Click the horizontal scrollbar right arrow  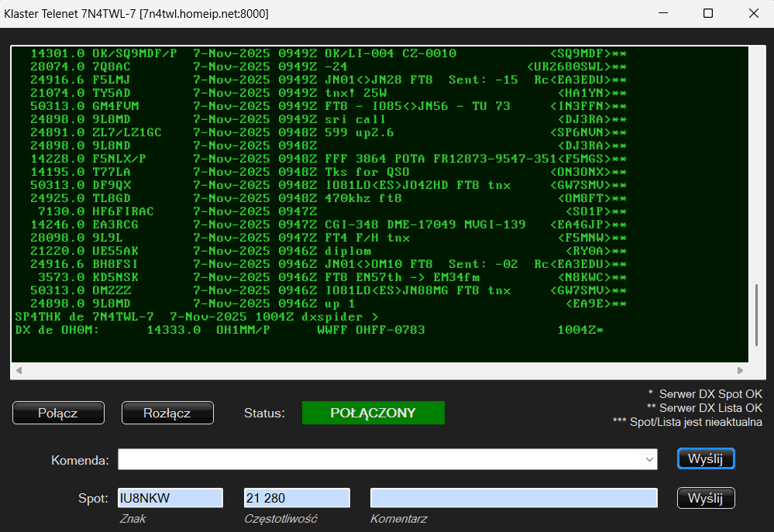pos(740,371)
